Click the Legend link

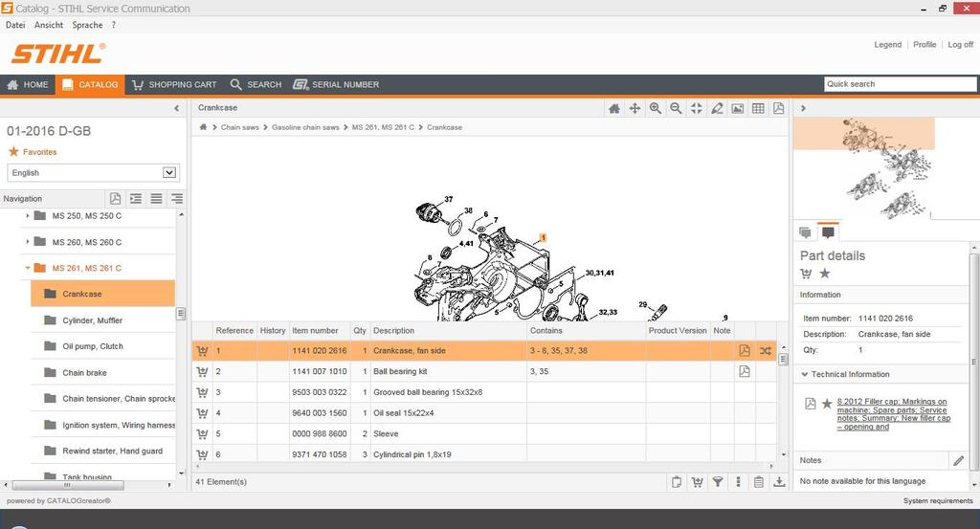887,44
